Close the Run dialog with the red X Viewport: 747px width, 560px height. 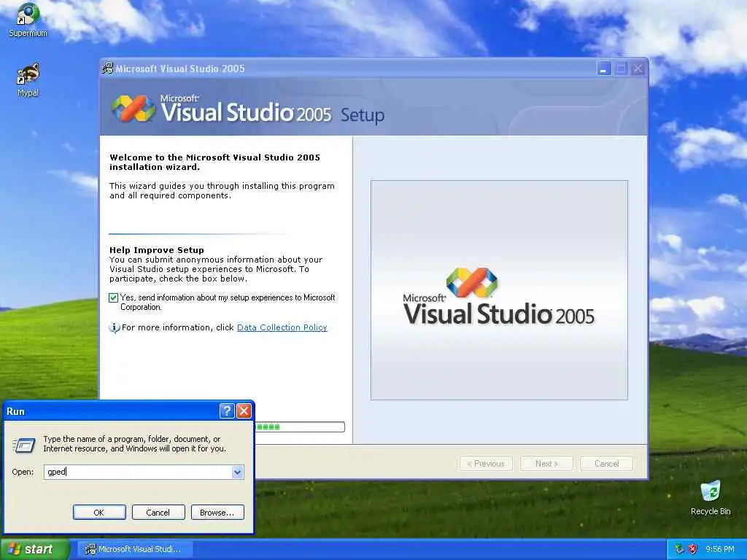244,411
